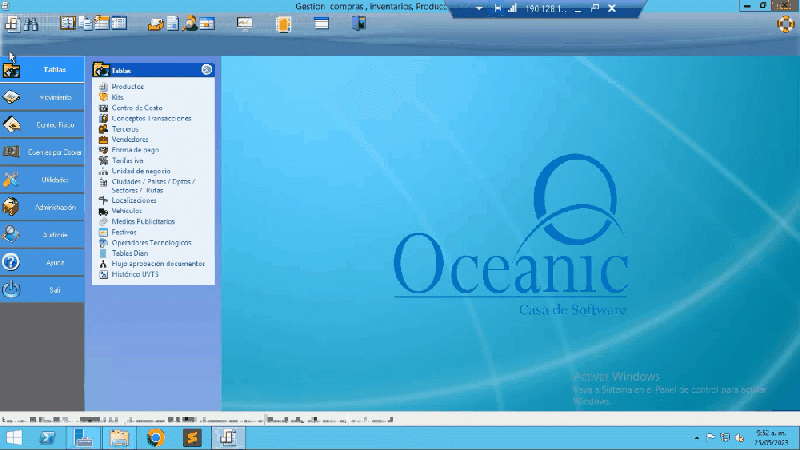Switch to Movimiento sidebar section

42,97
